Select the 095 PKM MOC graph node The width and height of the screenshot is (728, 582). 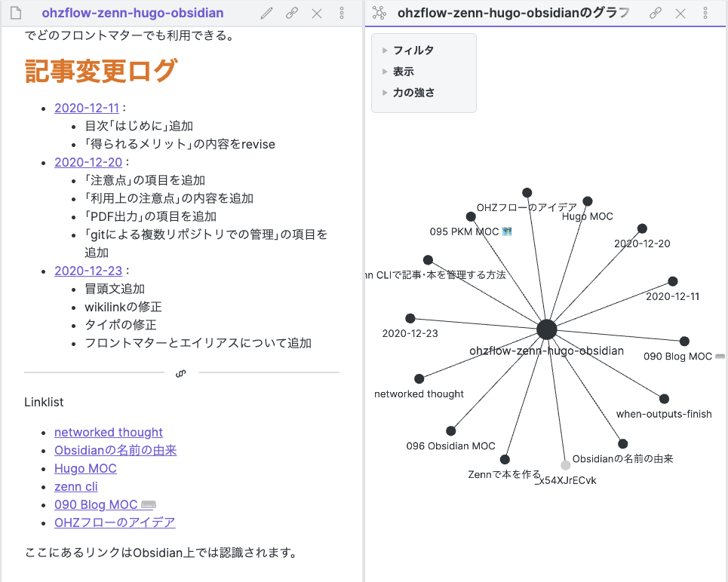pyautogui.click(x=471, y=216)
